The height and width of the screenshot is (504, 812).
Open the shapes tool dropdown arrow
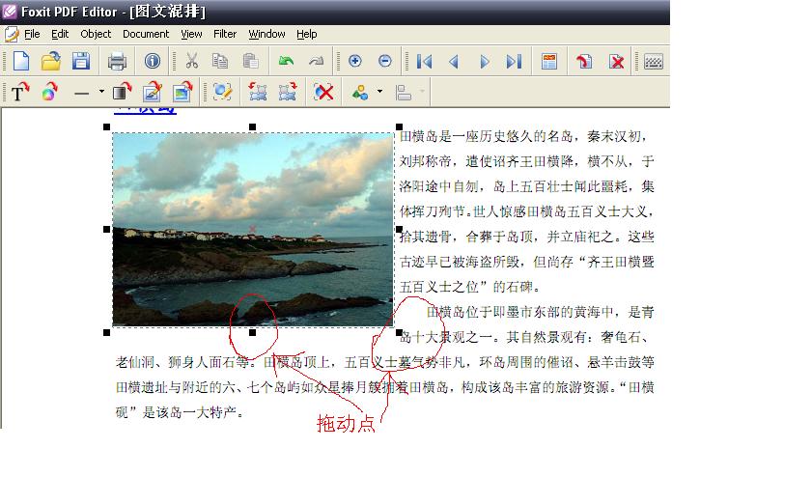pos(379,94)
